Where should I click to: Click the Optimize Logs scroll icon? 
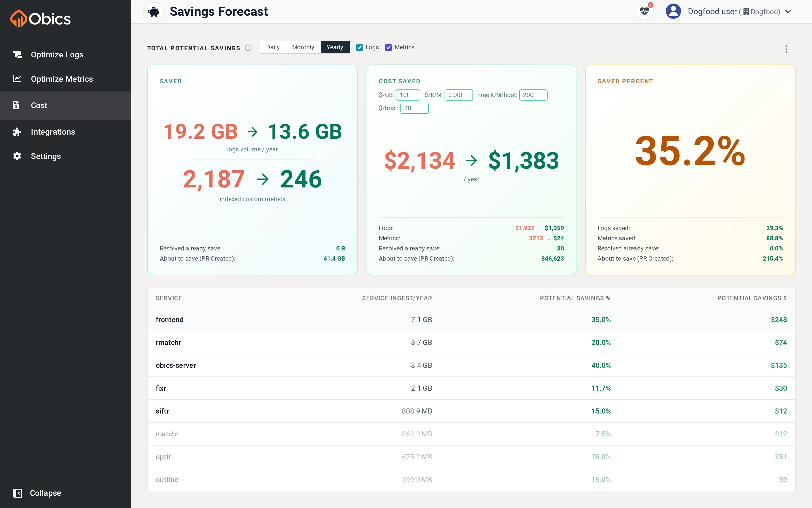(18, 54)
